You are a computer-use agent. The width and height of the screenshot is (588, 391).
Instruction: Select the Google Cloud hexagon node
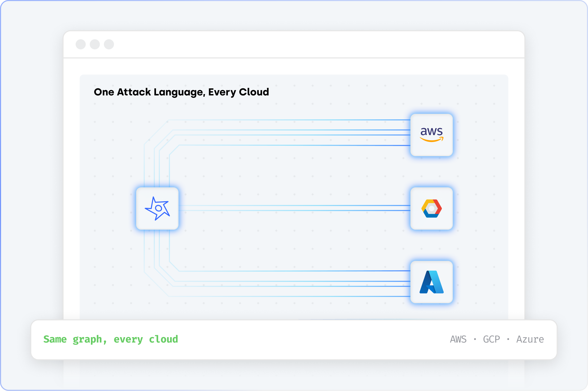pyautogui.click(x=431, y=208)
